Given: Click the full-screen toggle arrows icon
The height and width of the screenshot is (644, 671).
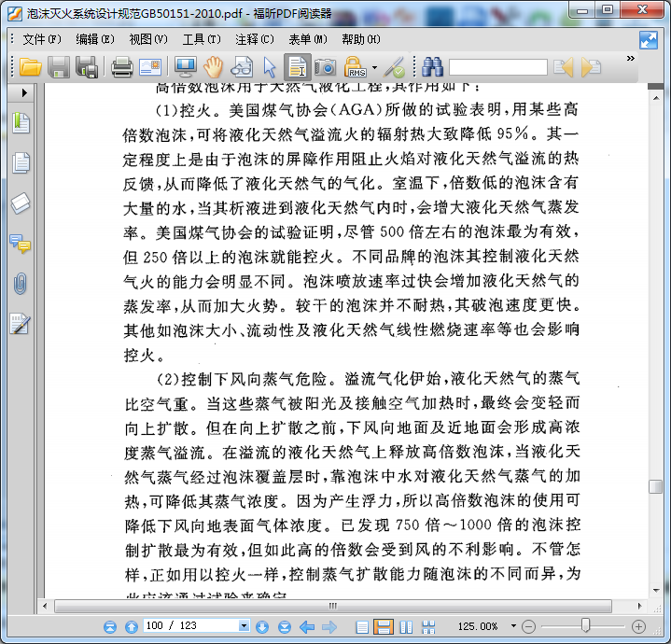Looking at the screenshot, I should click(649, 40).
